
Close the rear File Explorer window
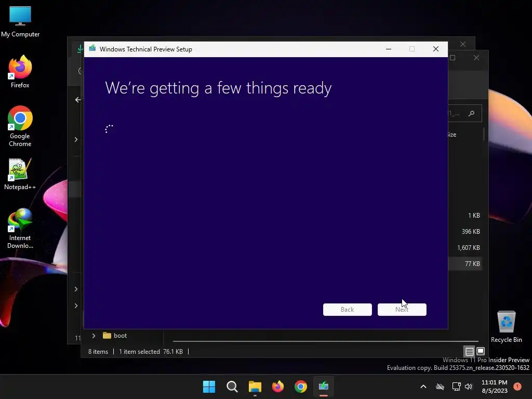476,58
